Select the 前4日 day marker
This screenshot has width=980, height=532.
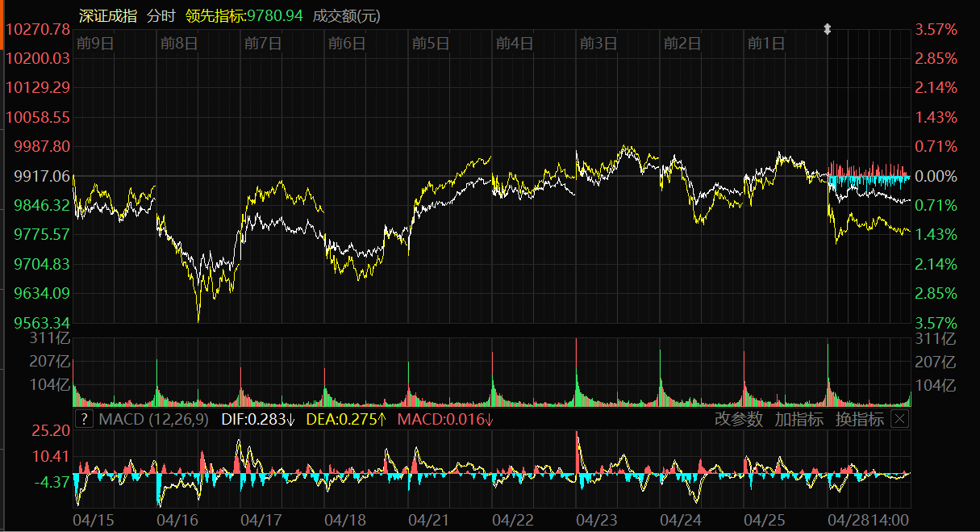pyautogui.click(x=515, y=44)
